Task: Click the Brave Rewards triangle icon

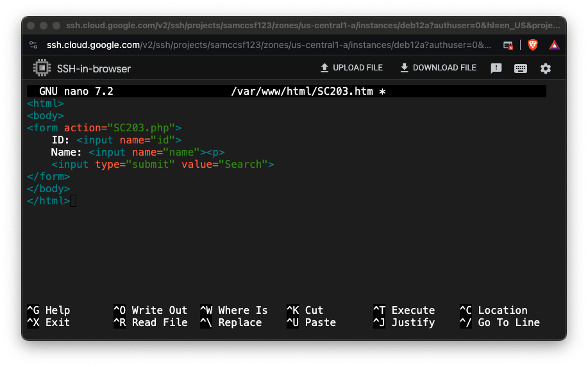Action: [554, 45]
